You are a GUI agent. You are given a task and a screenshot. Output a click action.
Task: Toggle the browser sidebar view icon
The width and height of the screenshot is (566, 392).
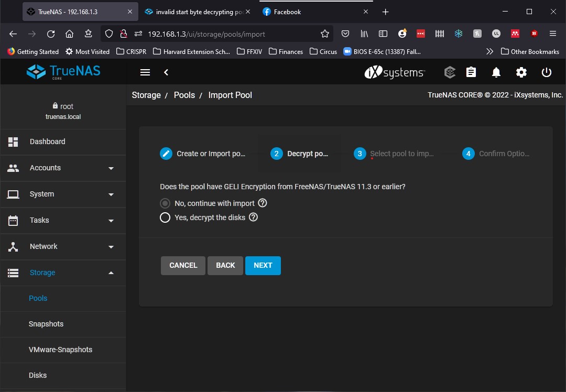point(383,34)
